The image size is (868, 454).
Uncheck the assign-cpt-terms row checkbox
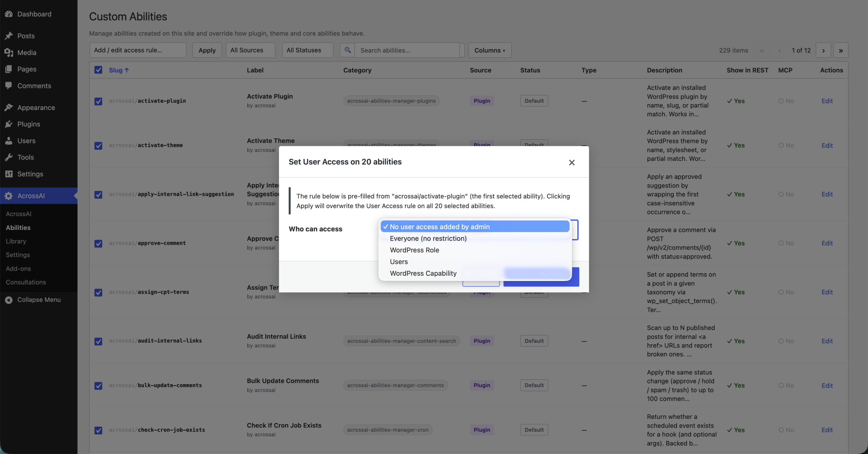[x=98, y=292]
